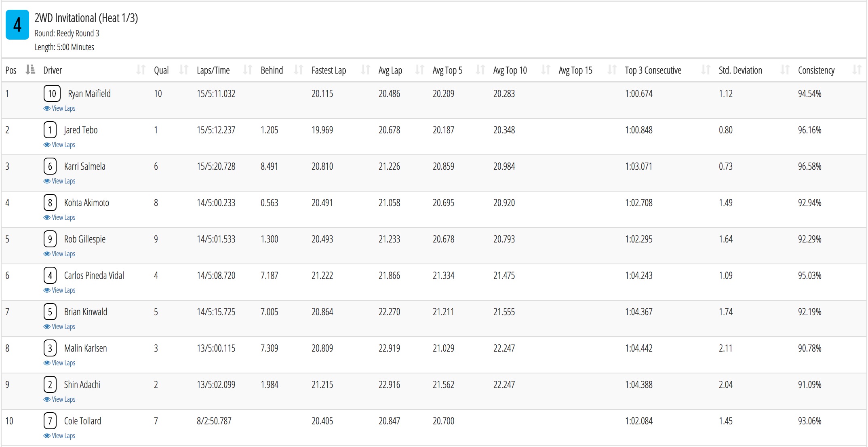Image resolution: width=868 pixels, height=447 pixels.
Task: View laps for Karri Salmela
Action: coord(59,181)
